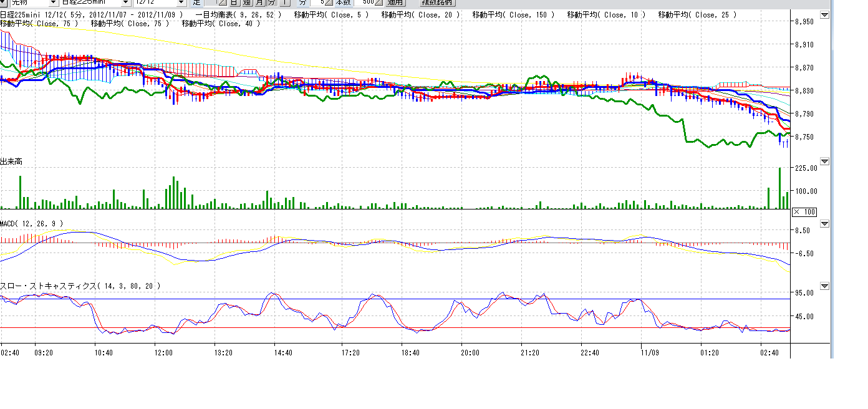Viewport: 868px width, 409px height.
Task: Click the minutes interval field showing 5
Action: [x=318, y=2]
